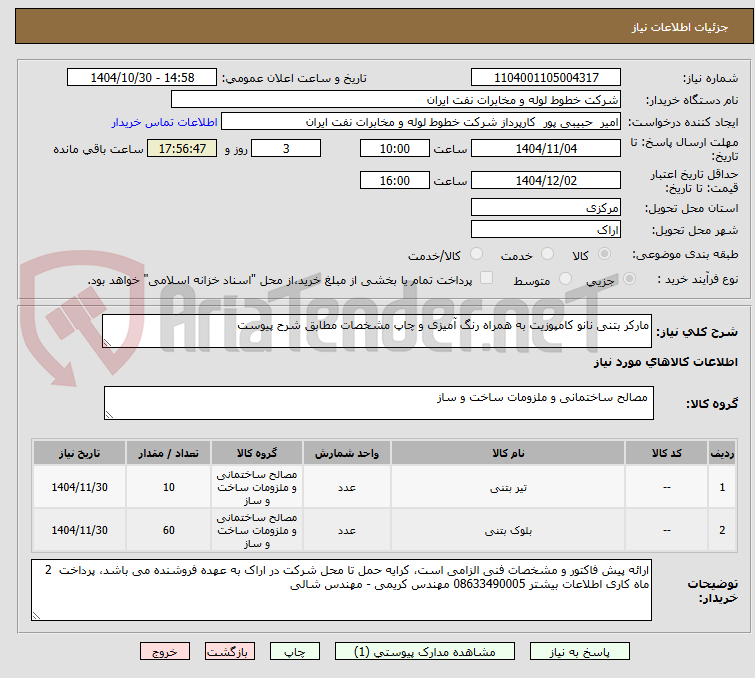Select the کالا radio button
Viewport: 755px width, 678px height.
[x=604, y=254]
